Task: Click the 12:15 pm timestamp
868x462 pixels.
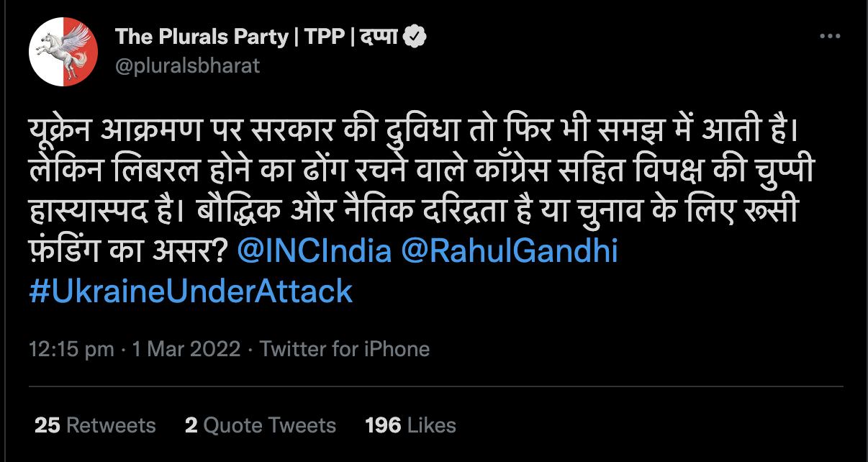Action: pos(71,350)
